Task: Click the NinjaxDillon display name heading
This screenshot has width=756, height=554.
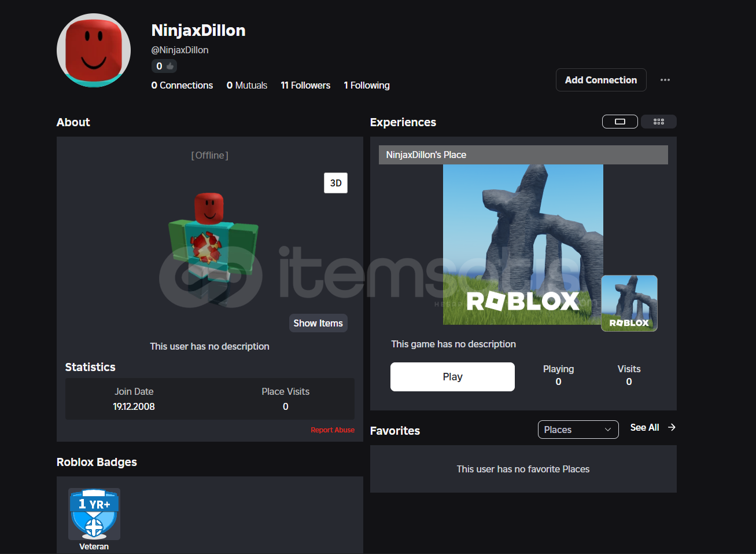Action: 198,30
